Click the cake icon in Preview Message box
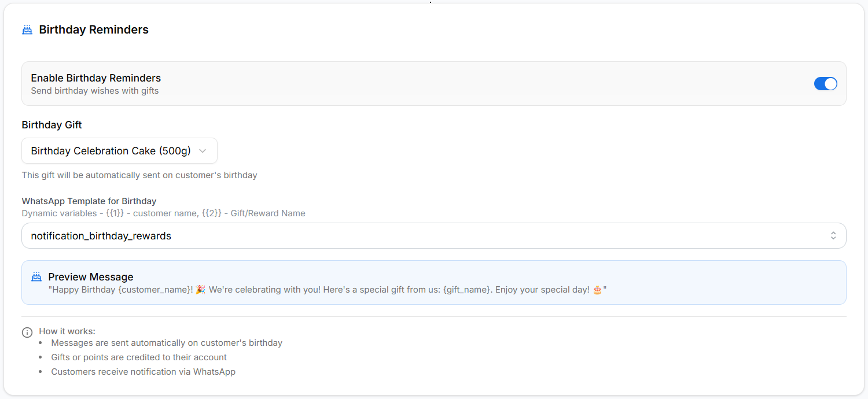The height and width of the screenshot is (399, 868). click(36, 277)
